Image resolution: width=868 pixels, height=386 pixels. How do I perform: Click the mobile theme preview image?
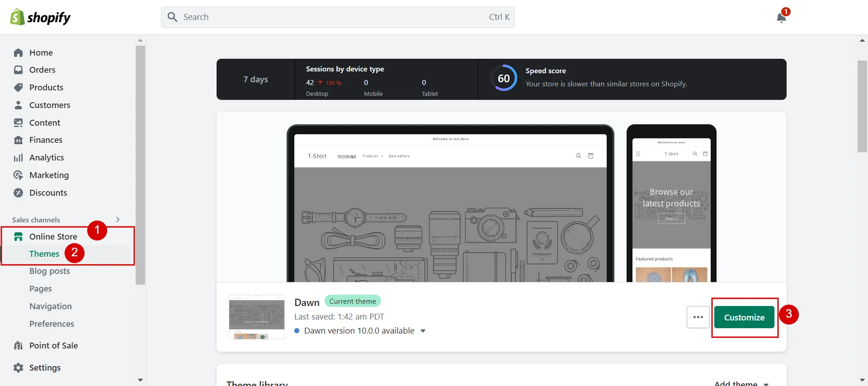coord(671,203)
